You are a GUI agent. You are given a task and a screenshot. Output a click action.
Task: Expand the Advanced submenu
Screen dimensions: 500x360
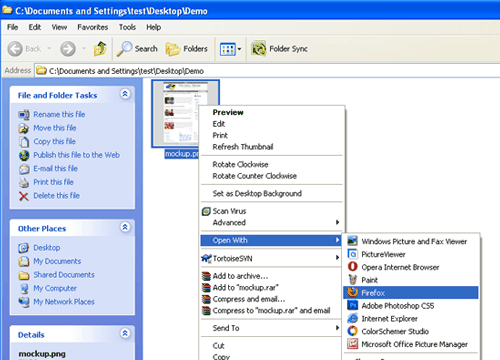click(272, 223)
